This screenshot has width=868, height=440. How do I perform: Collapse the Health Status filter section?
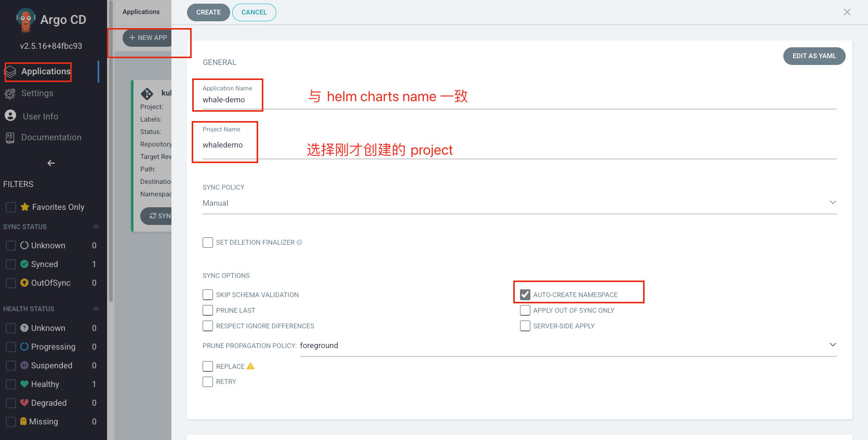tap(96, 309)
